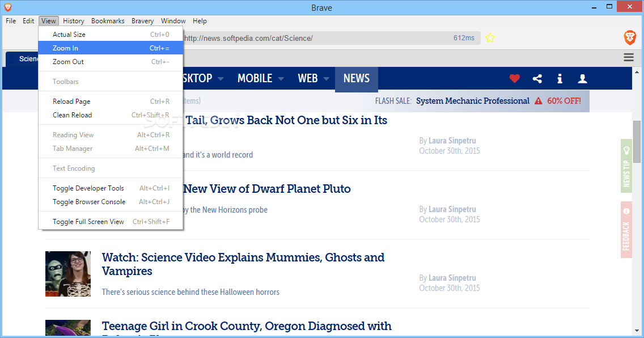Click Laura Sinpetru author on Vampires article
Image resolution: width=644 pixels, height=338 pixels.
(x=452, y=278)
